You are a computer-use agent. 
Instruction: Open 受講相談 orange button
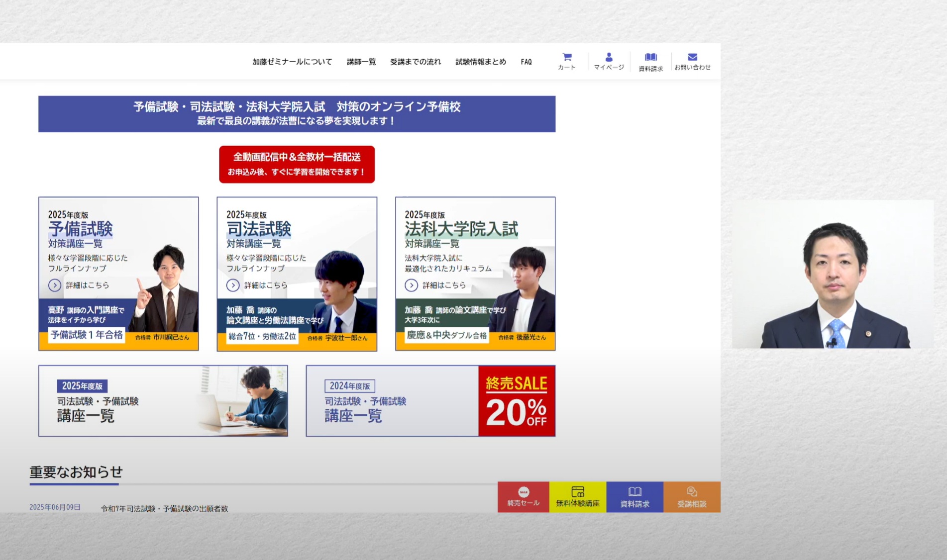(x=692, y=497)
